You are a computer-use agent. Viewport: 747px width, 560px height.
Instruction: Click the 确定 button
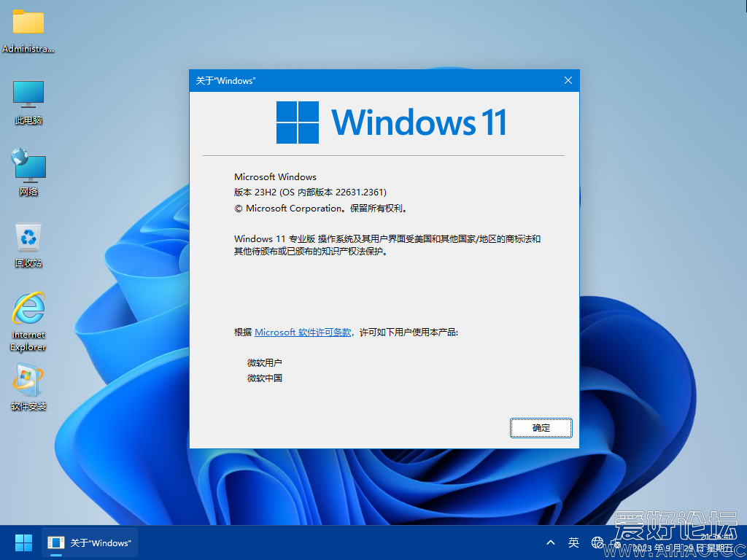pyautogui.click(x=541, y=428)
